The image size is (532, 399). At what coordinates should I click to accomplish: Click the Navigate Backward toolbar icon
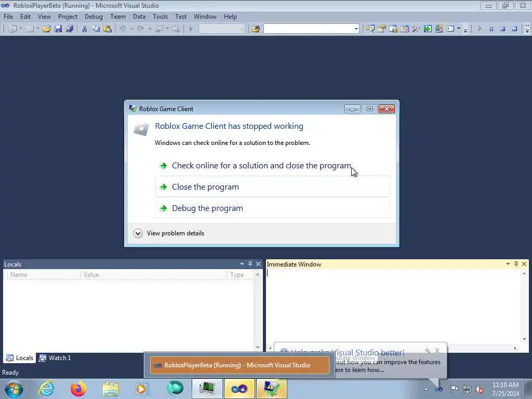159,29
